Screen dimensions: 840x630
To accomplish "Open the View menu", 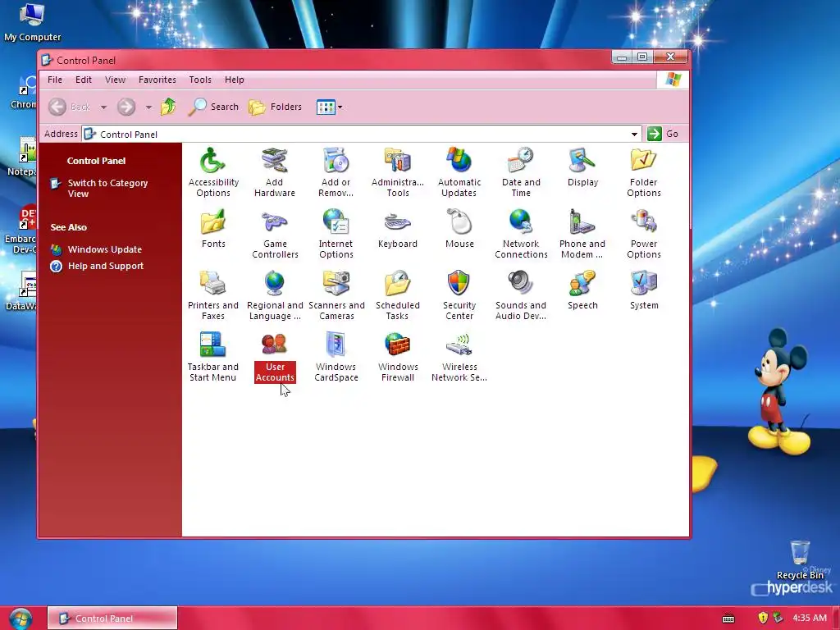I will (115, 80).
